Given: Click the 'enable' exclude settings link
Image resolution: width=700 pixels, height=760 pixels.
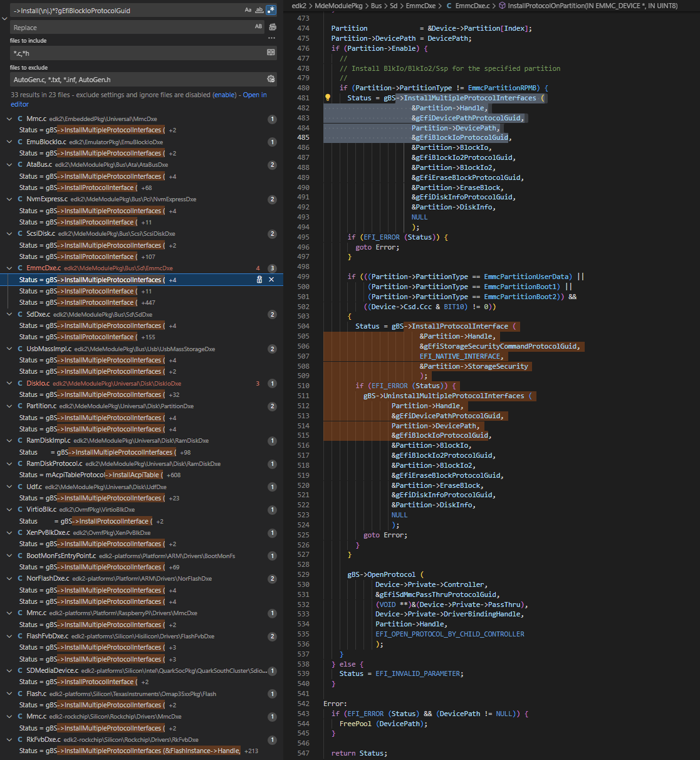Looking at the screenshot, I should (x=224, y=95).
